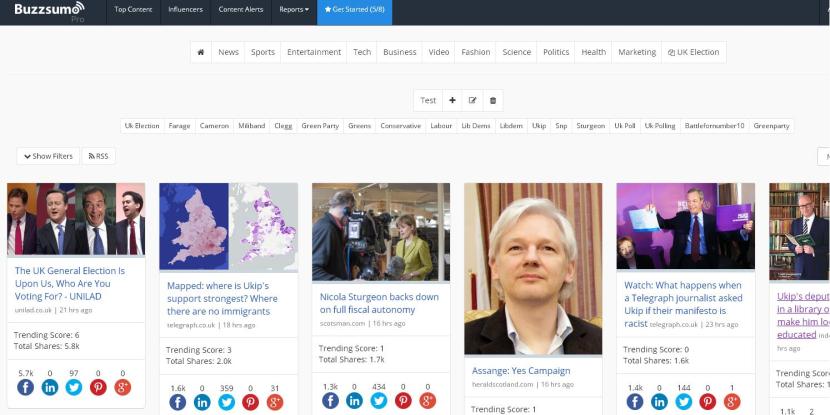Click the Get Started (5/8) button
This screenshot has height=415, width=830.
point(354,10)
